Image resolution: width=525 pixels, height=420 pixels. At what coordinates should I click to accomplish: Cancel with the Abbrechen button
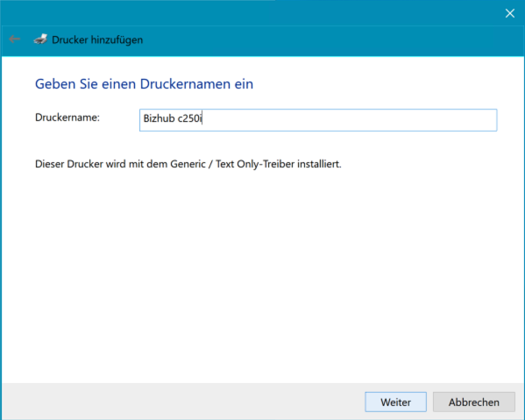tap(474, 402)
